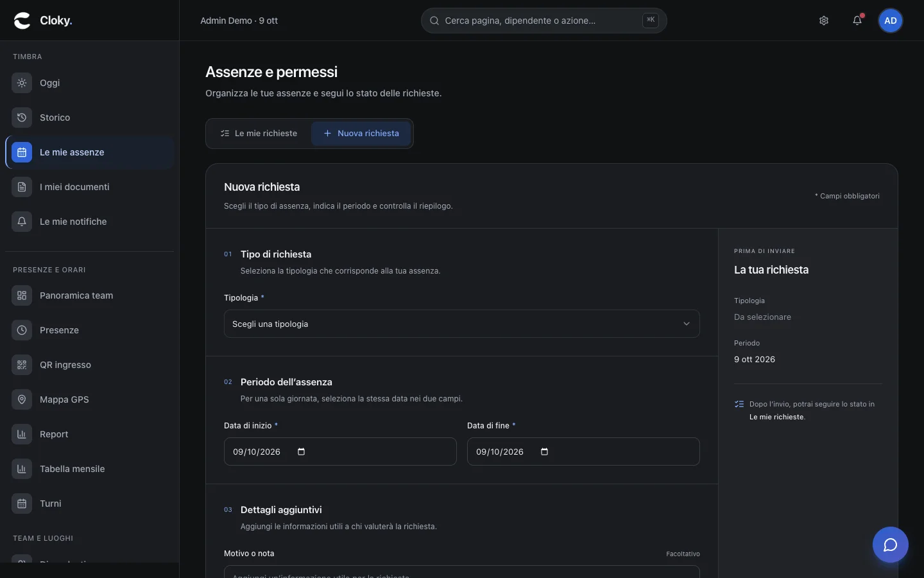Open the chat support bubble
The image size is (924, 578).
pos(890,545)
